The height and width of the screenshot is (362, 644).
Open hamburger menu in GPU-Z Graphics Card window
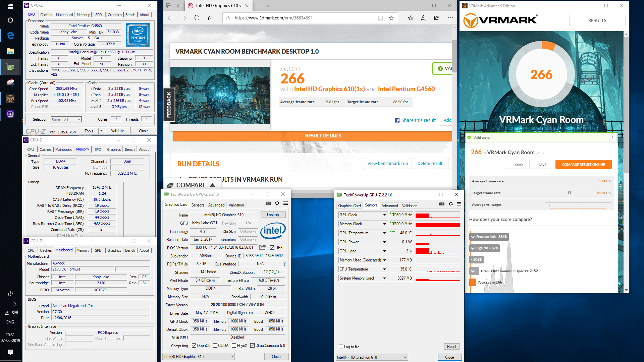coord(286,203)
